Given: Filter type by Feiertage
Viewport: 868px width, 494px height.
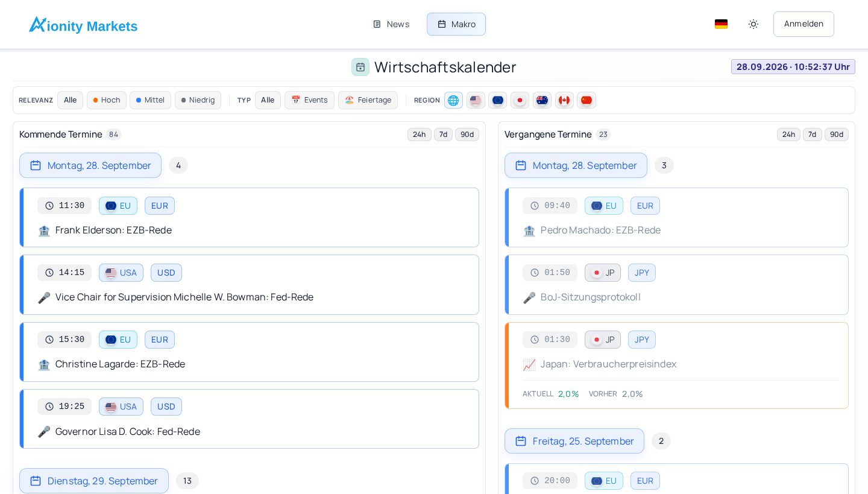Looking at the screenshot, I should 368,100.
